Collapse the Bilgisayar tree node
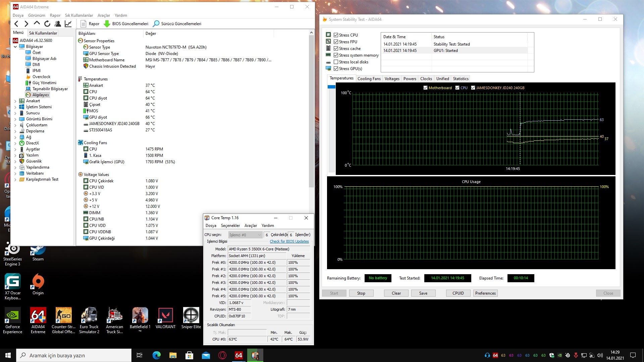 click(15, 47)
